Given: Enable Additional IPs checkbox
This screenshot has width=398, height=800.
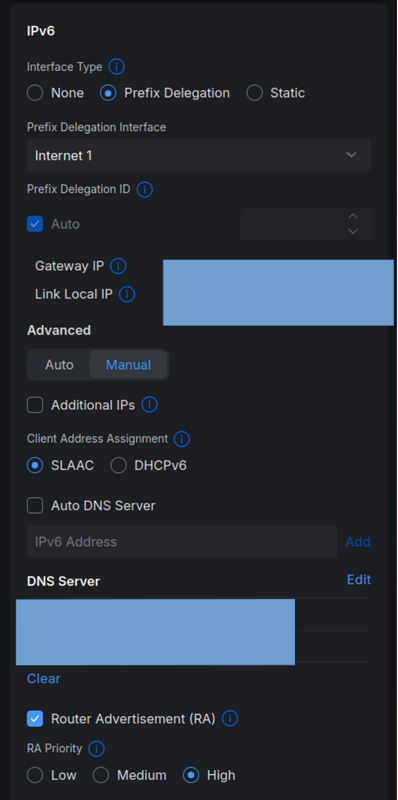Looking at the screenshot, I should tap(35, 405).
